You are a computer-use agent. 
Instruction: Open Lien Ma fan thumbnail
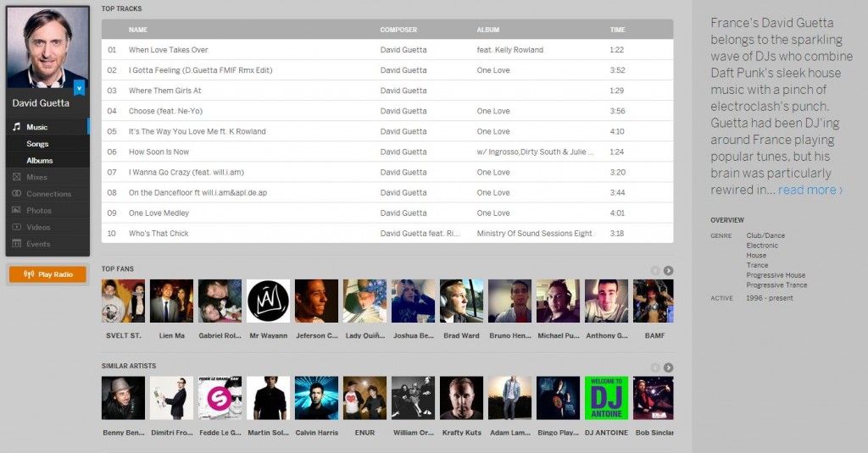pyautogui.click(x=171, y=301)
